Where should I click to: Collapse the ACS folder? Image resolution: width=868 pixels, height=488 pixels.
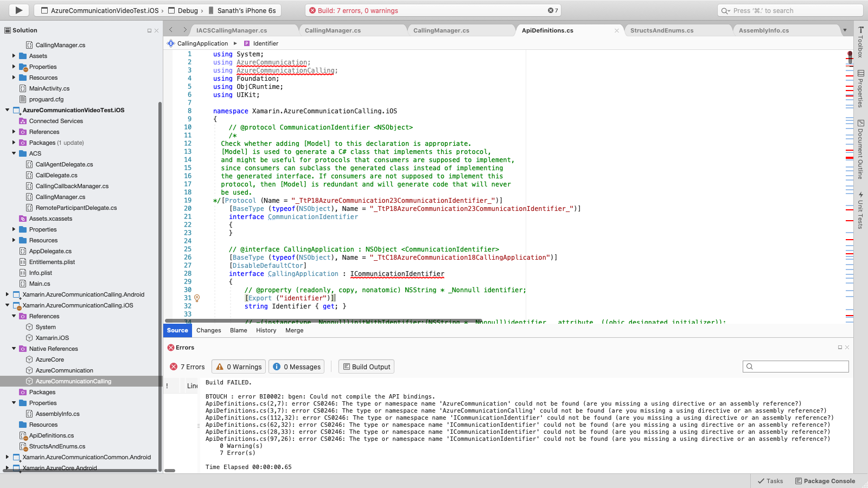pos(14,153)
